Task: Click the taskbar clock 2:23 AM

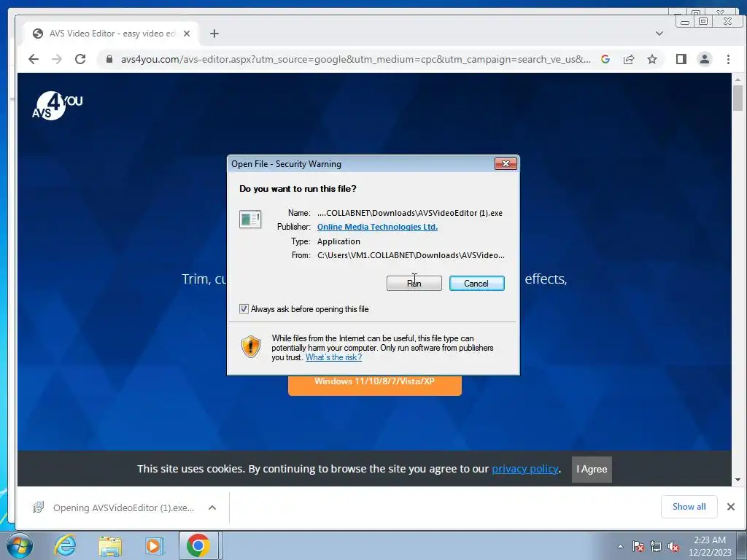Action: tap(710, 540)
